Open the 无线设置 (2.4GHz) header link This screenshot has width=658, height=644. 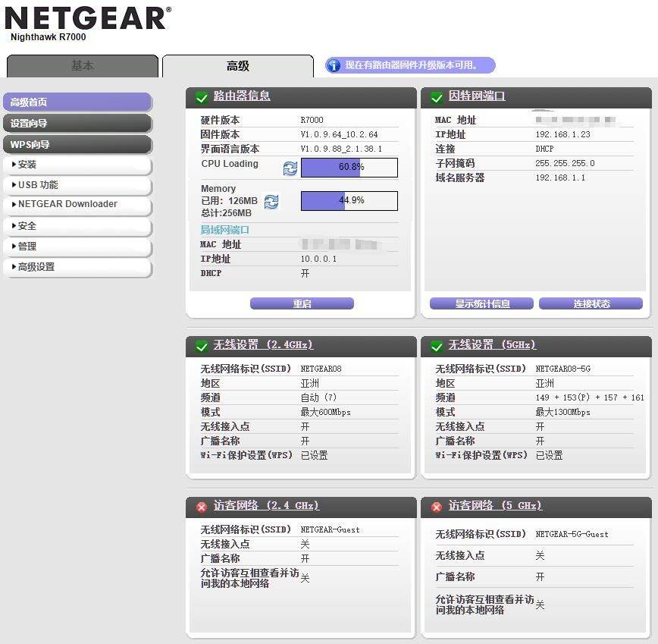click(262, 345)
